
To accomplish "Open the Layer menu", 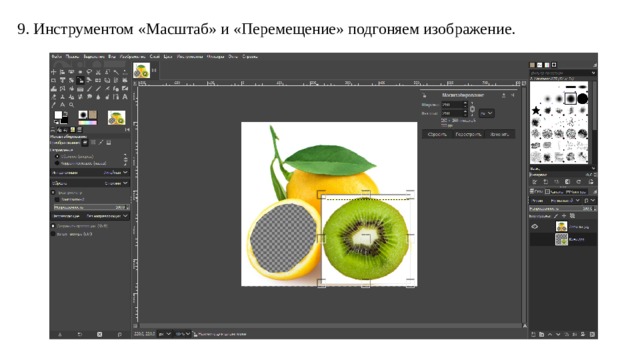I will tap(155, 57).
